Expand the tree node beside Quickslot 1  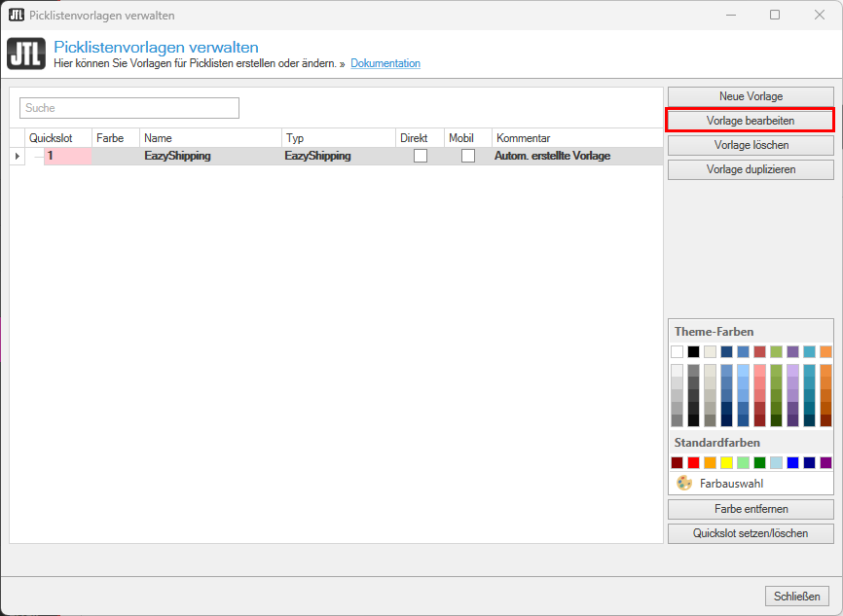38,156
